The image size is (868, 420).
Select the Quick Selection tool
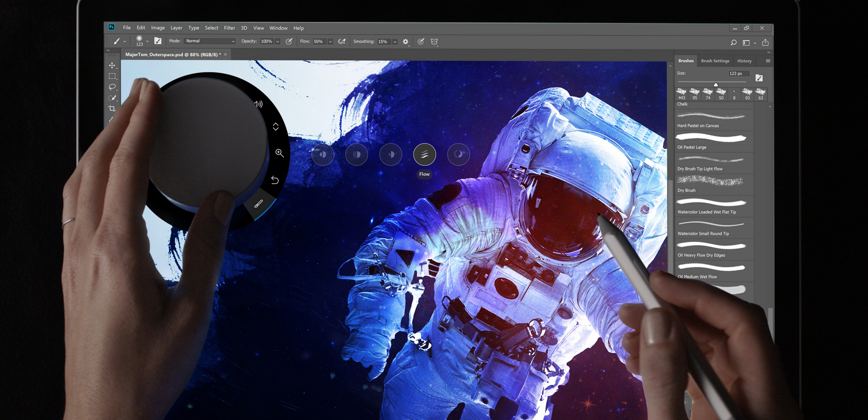click(112, 98)
